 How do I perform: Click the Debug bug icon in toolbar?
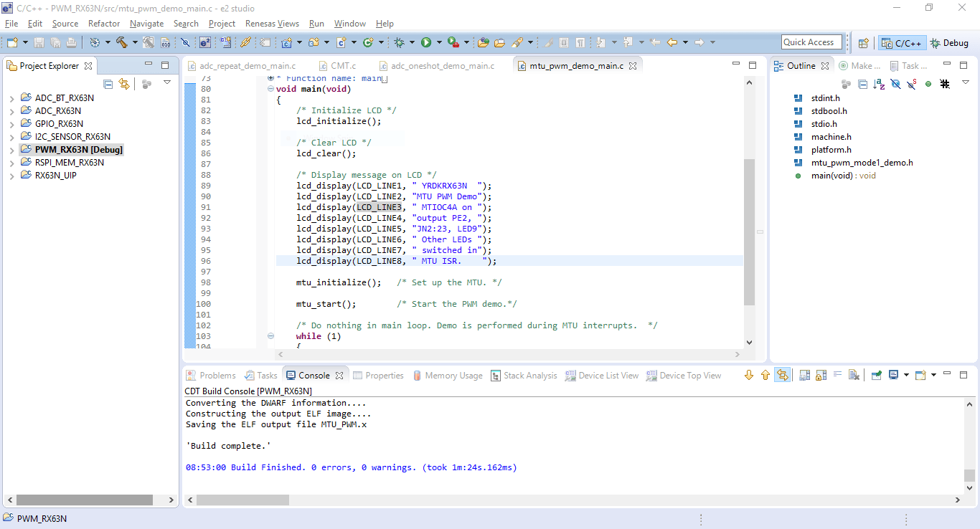pyautogui.click(x=400, y=43)
